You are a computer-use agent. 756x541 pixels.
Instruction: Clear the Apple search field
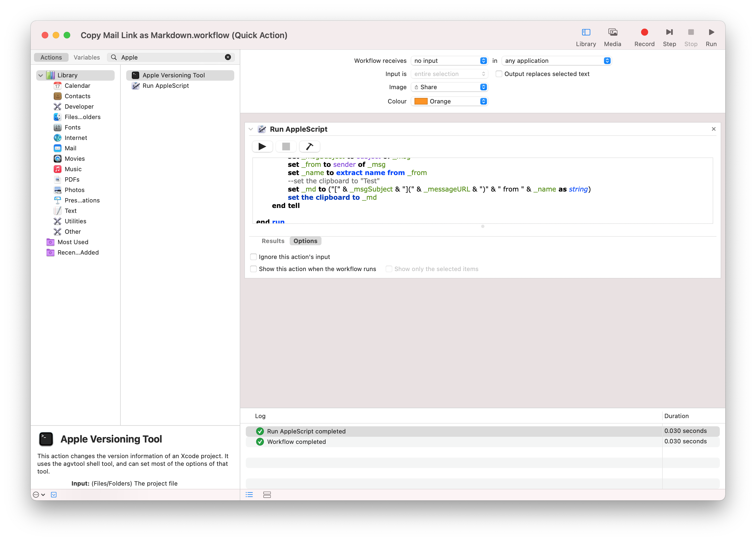[x=228, y=57]
